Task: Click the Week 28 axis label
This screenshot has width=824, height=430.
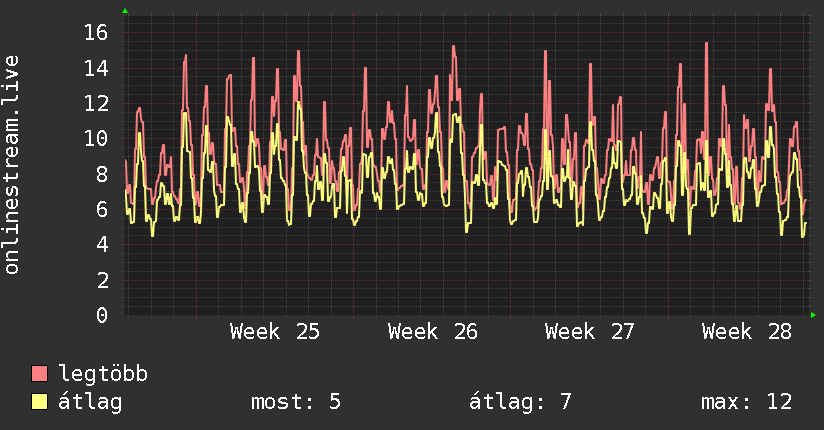Action: 747,332
